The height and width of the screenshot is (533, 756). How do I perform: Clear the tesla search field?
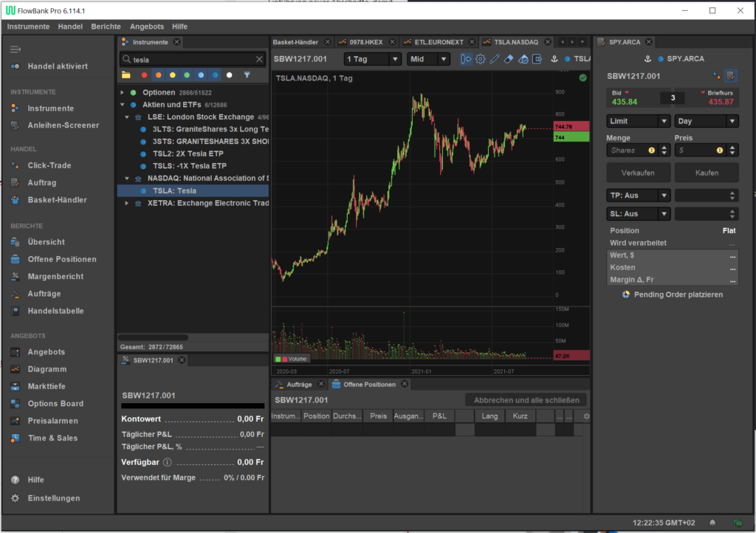click(x=259, y=59)
